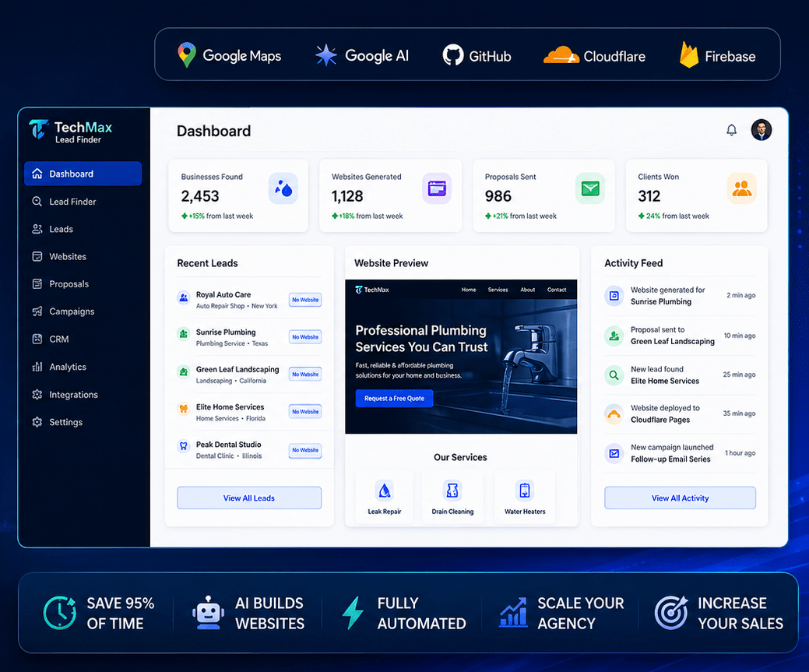Click the increase sales target icon
809x672 pixels.
[670, 613]
